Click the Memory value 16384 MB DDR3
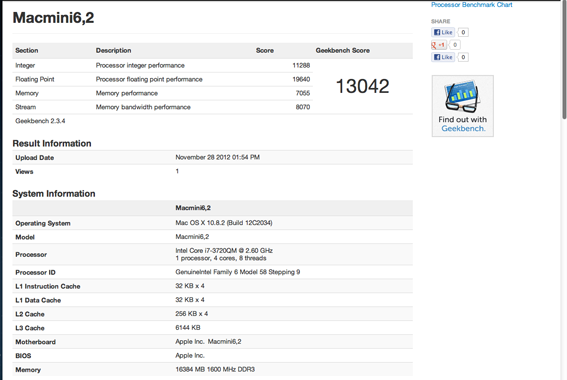This screenshot has width=567, height=380. [215, 370]
